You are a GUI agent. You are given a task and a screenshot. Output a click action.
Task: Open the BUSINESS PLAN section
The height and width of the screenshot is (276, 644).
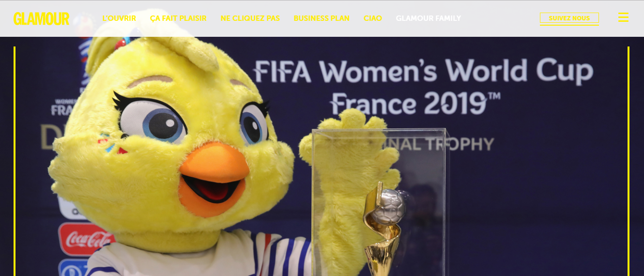(322, 18)
